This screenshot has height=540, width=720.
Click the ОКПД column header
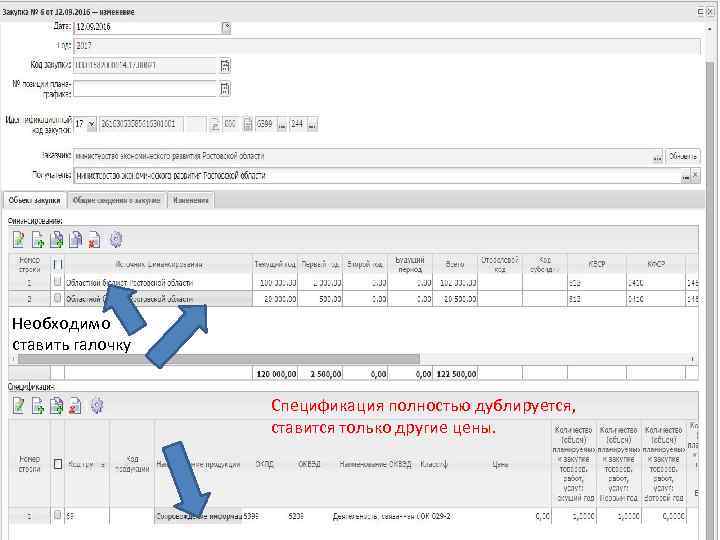(x=264, y=464)
